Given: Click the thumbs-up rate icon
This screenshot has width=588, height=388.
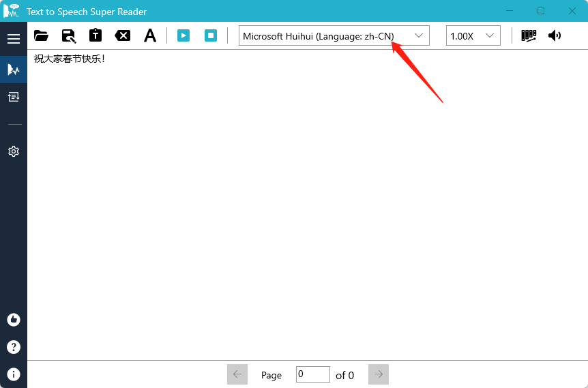Looking at the screenshot, I should pos(14,320).
